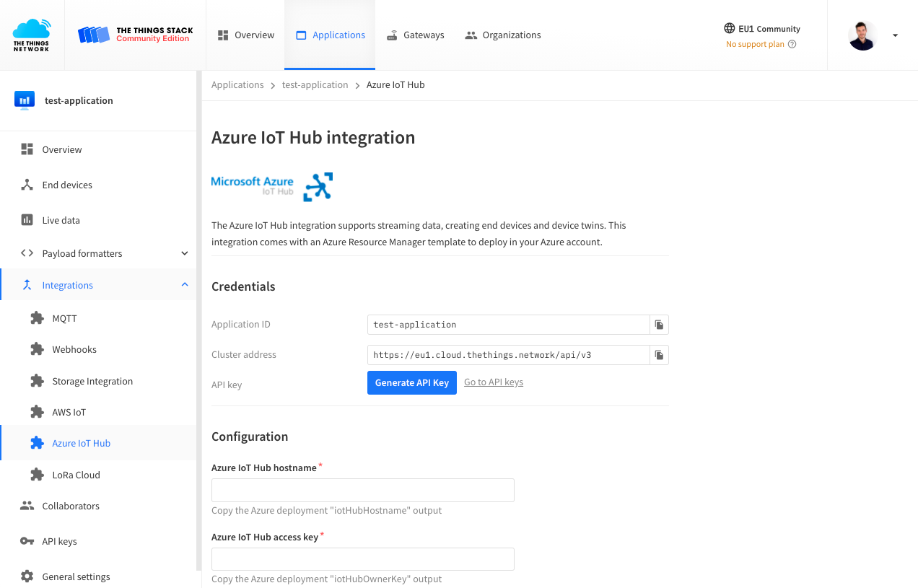Click the Generate API Key button
The width and height of the screenshot is (918, 588).
click(x=411, y=382)
